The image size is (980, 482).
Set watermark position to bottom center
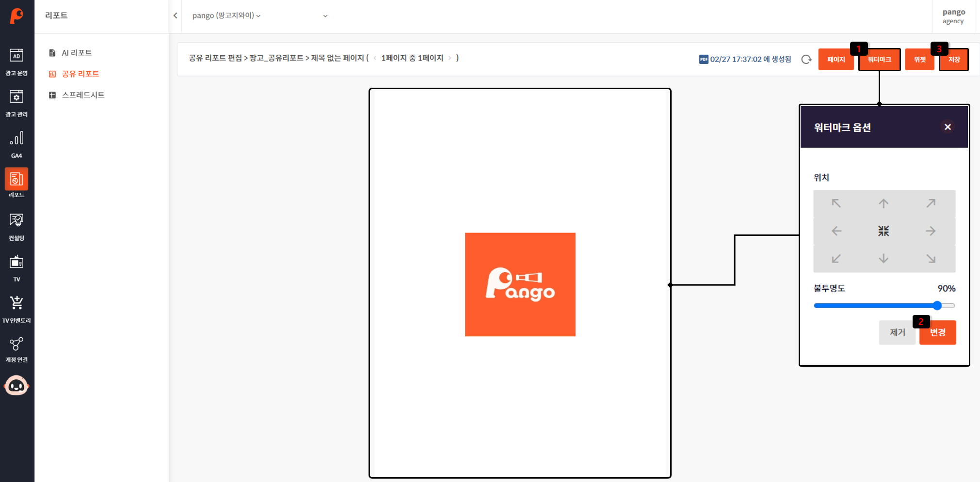click(884, 259)
